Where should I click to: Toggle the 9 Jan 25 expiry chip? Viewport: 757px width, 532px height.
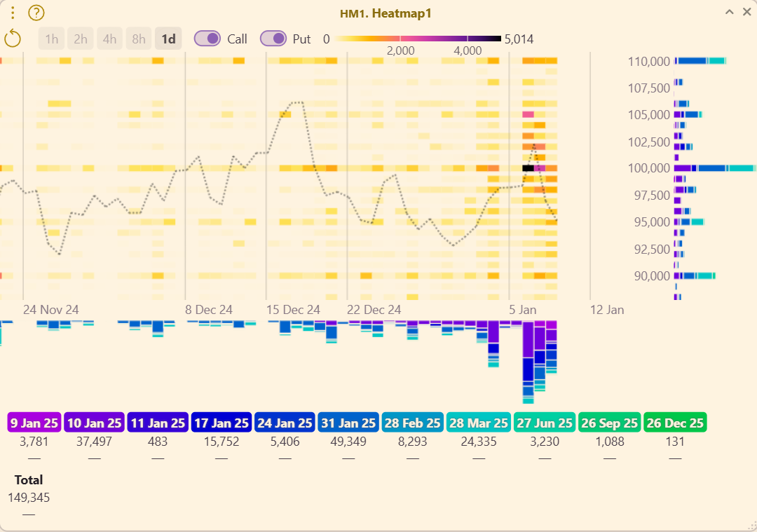(34, 423)
